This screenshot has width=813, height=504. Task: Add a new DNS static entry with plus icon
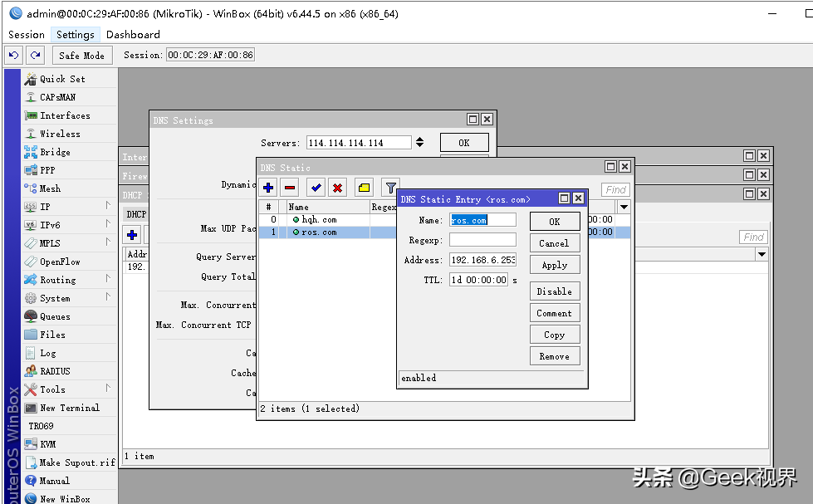[268, 188]
